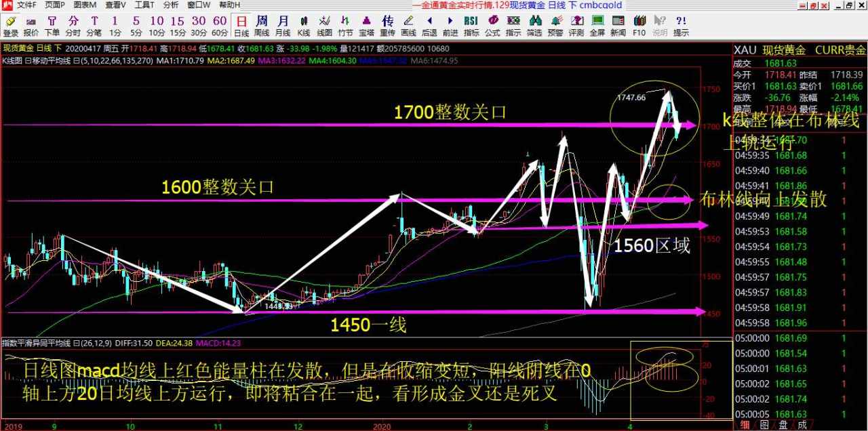This screenshot has height=431, width=868.
Task: Open the 预警 alert bell icon
Action: (555, 26)
